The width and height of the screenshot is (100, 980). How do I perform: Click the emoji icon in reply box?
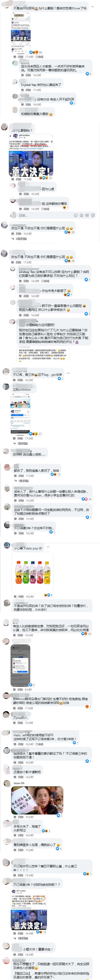75,215
